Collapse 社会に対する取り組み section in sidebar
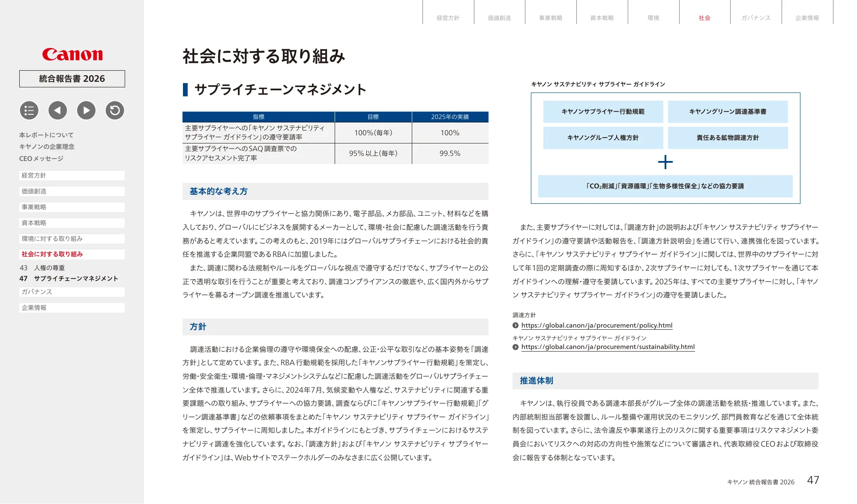 click(x=72, y=254)
